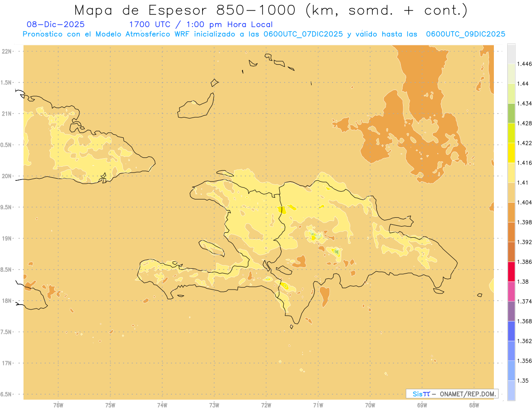Click the '7.5N' latitude label
Screen dimensions: 532x411
7,332
